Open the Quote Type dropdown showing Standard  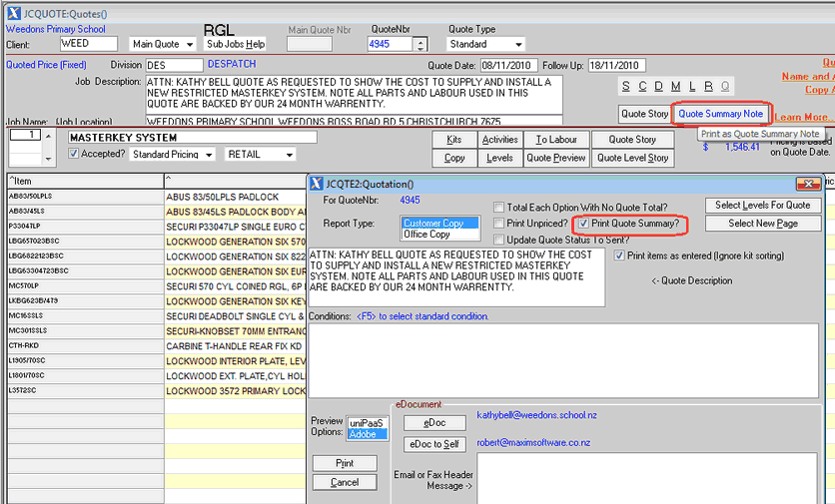[x=517, y=45]
